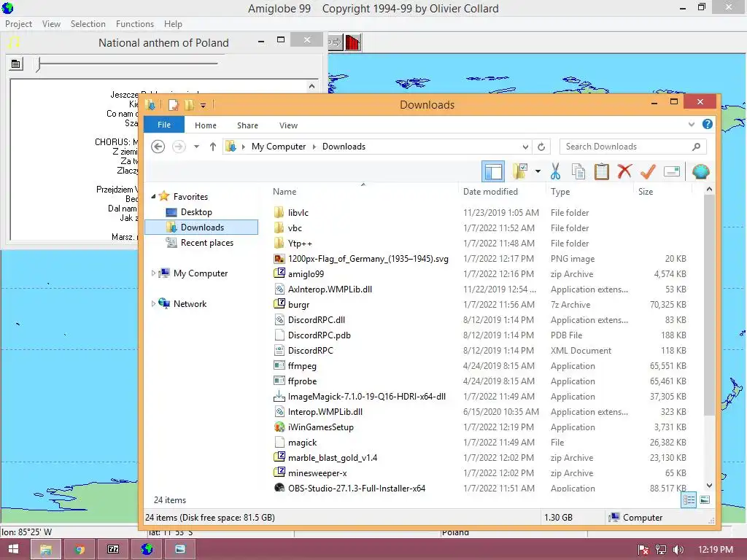Refresh the Downloads folder
This screenshot has height=560, width=747.
pos(541,147)
